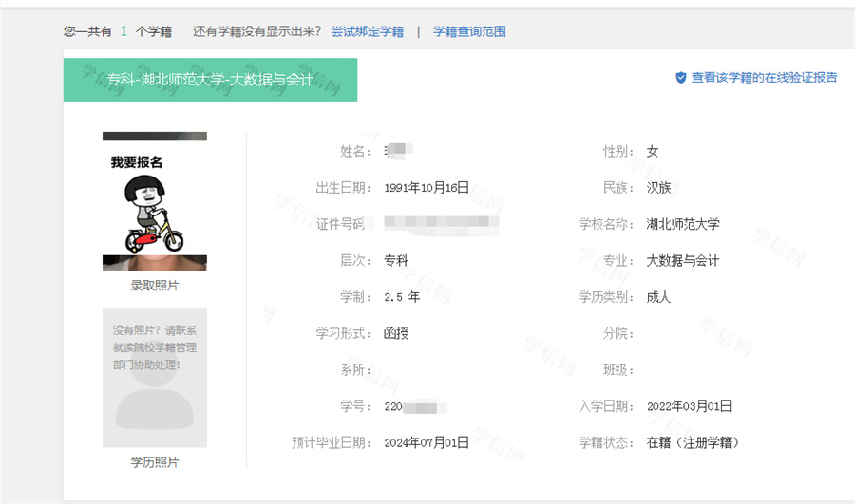The image size is (855, 504).
Task: Click the blurred 证件号码 value
Action: [441, 224]
